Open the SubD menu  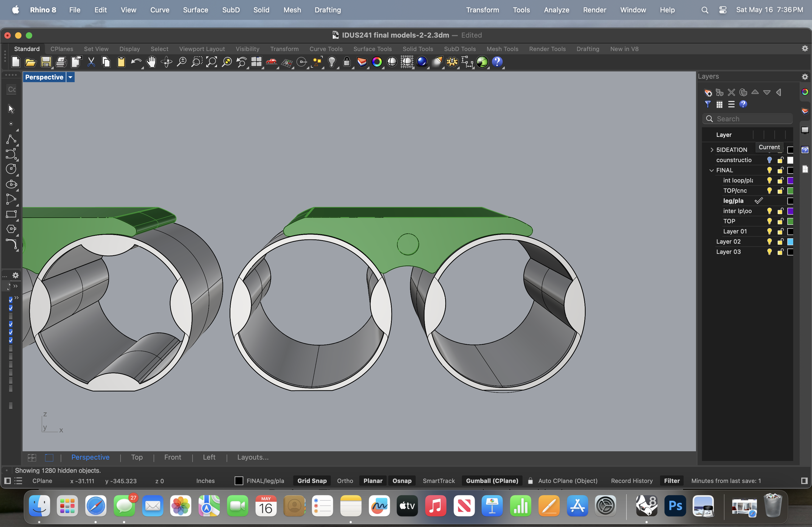pos(231,10)
